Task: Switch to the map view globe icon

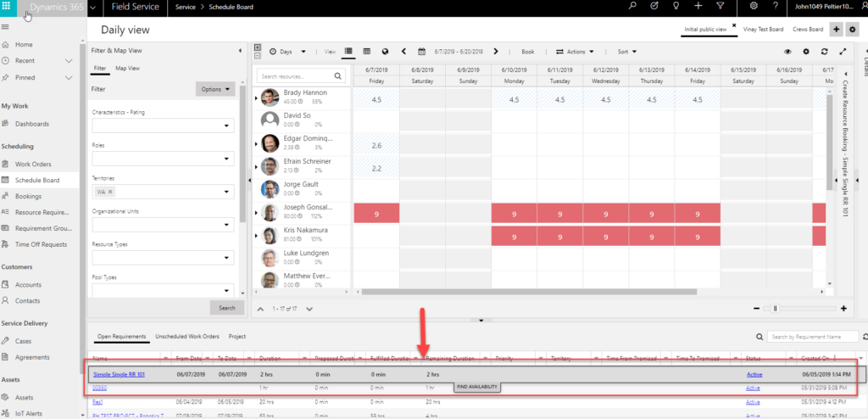Action: (x=385, y=52)
